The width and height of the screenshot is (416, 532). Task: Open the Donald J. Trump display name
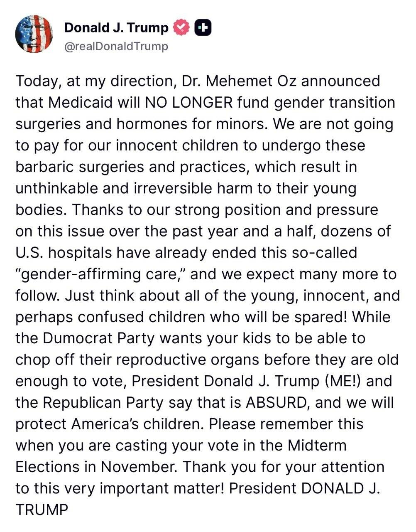point(117,27)
